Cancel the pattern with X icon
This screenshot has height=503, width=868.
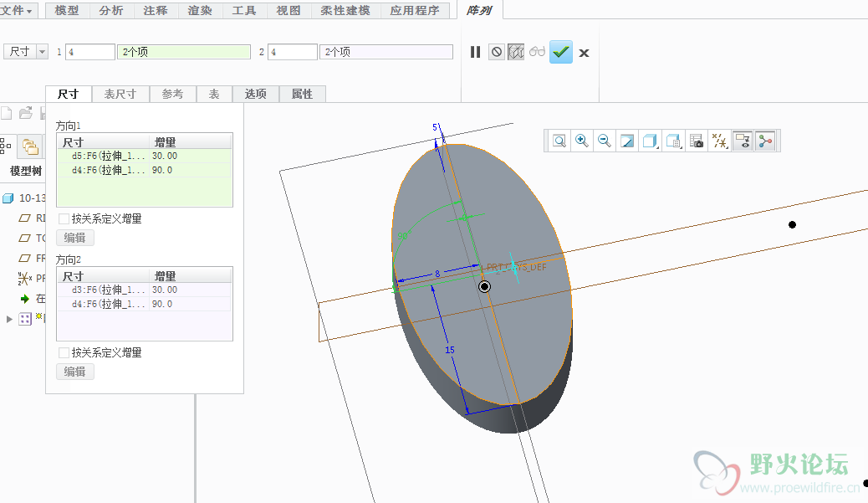pyautogui.click(x=584, y=54)
